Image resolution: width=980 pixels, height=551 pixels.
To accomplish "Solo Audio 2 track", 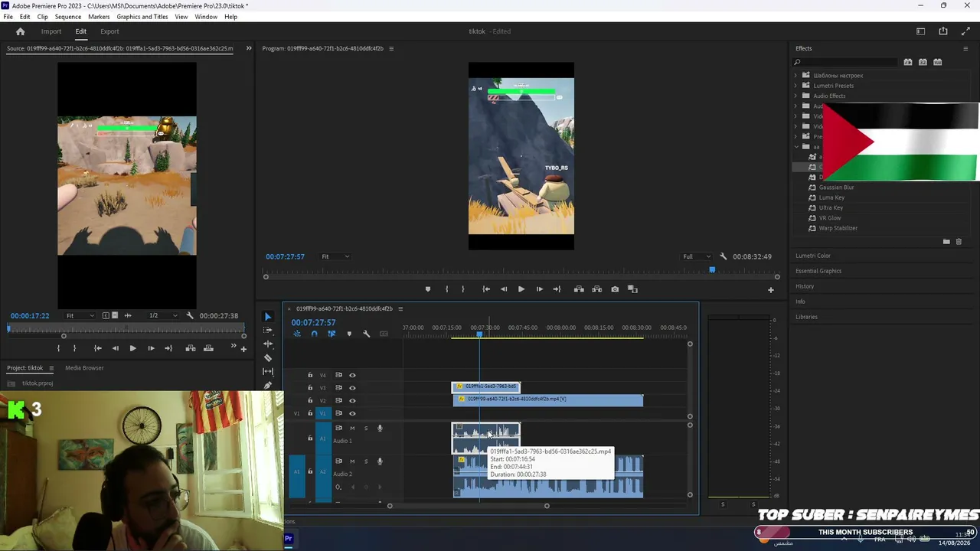I will pyautogui.click(x=366, y=461).
